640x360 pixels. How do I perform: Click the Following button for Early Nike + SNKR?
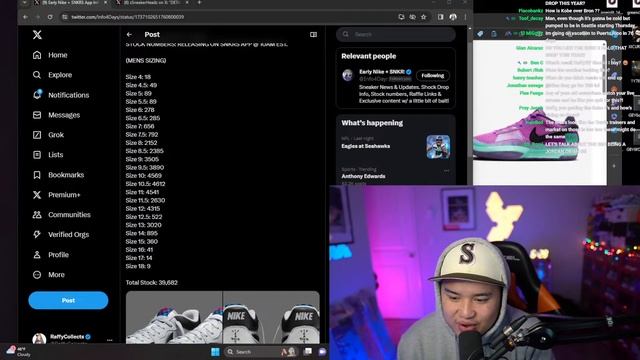[433, 76]
